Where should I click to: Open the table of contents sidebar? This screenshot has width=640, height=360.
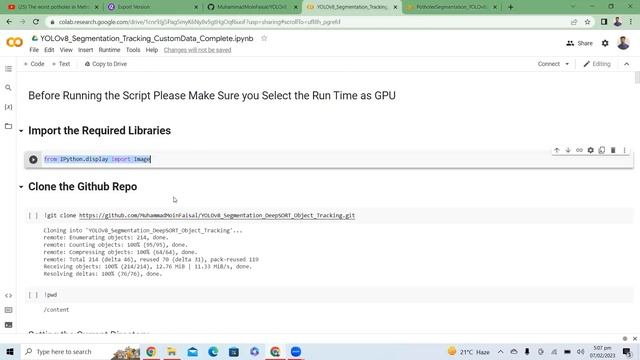(x=8, y=69)
